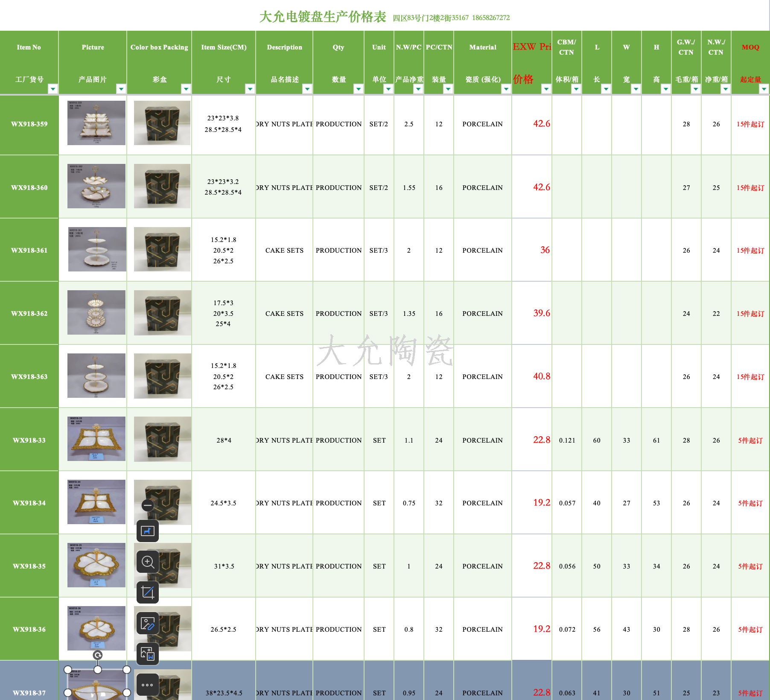The image size is (770, 700).
Task: Click the rotate handle above selected picture
Action: [98, 655]
